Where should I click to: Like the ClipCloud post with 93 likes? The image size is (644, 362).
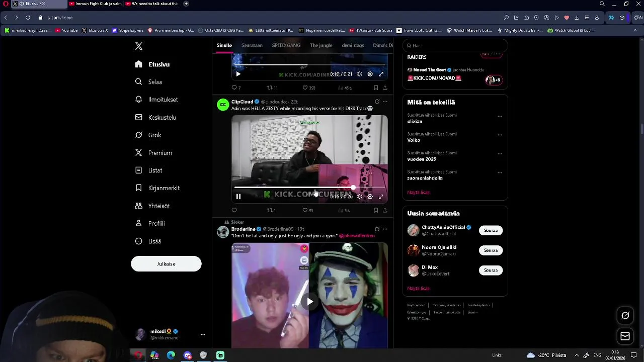(307, 210)
